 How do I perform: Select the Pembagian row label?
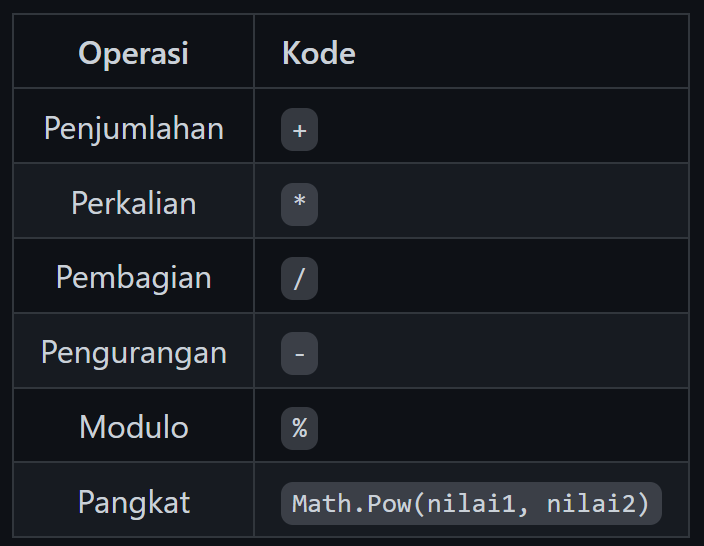point(133,277)
